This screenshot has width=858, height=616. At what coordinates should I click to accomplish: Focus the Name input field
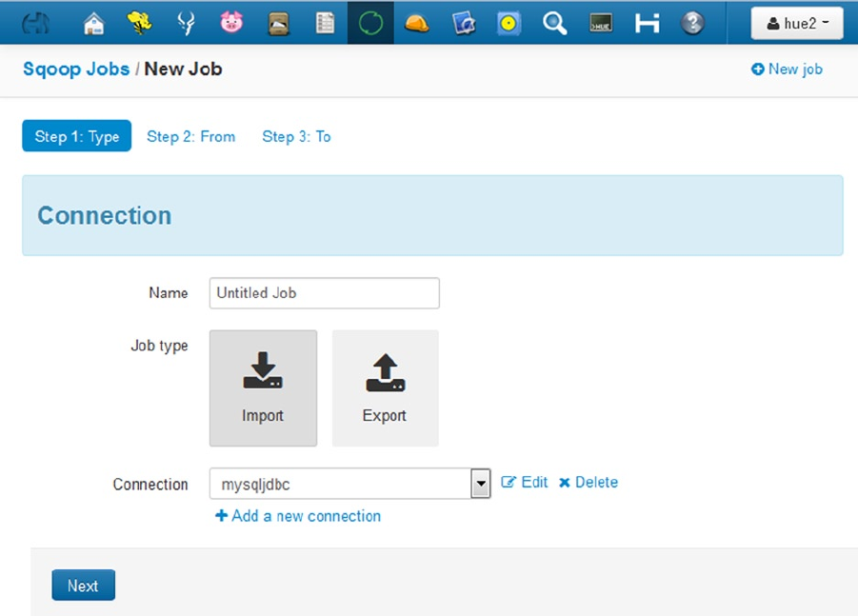pos(325,292)
